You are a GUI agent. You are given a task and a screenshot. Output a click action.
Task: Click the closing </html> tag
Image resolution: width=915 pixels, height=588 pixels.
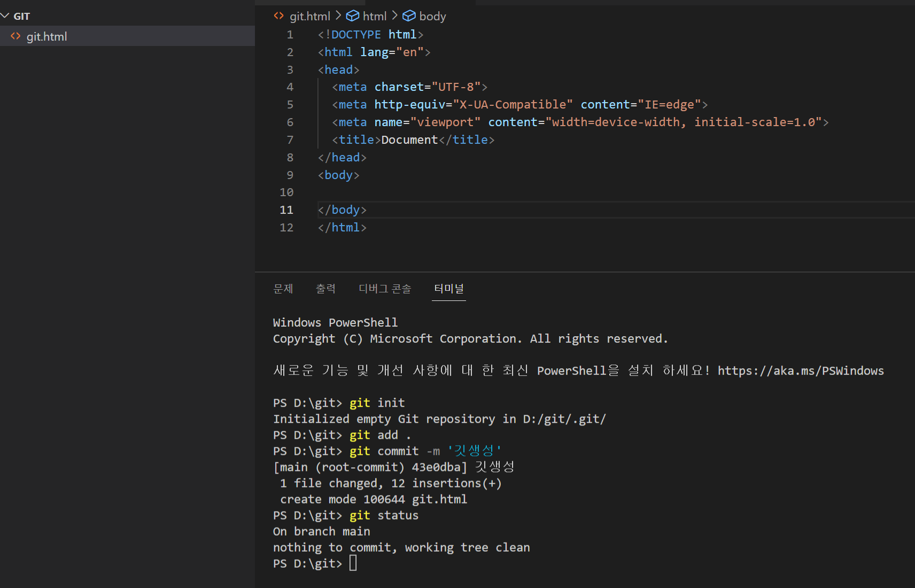(x=342, y=228)
